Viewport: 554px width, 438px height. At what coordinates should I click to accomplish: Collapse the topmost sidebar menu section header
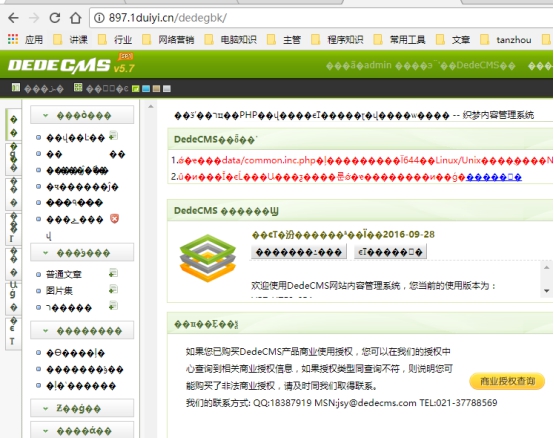click(82, 115)
